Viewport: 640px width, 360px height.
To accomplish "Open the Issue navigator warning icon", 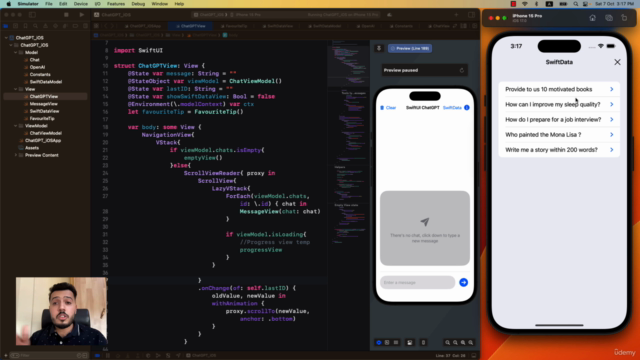I will coord(45,26).
